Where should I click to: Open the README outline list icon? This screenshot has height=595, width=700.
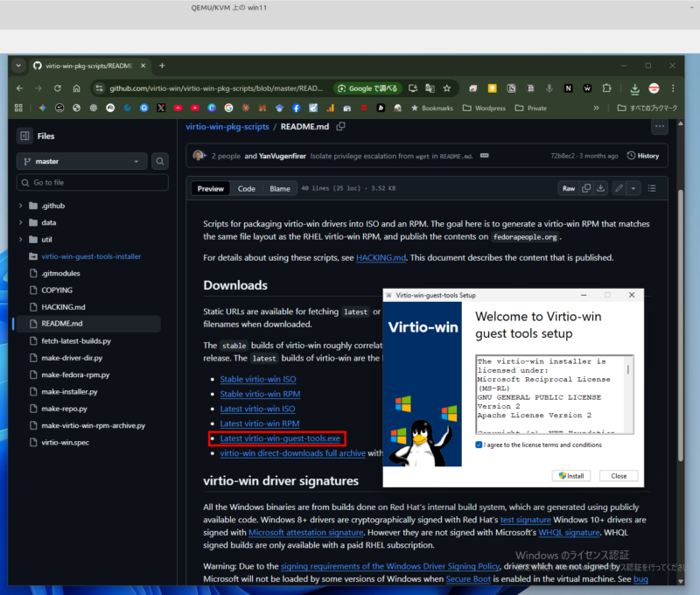(x=652, y=188)
